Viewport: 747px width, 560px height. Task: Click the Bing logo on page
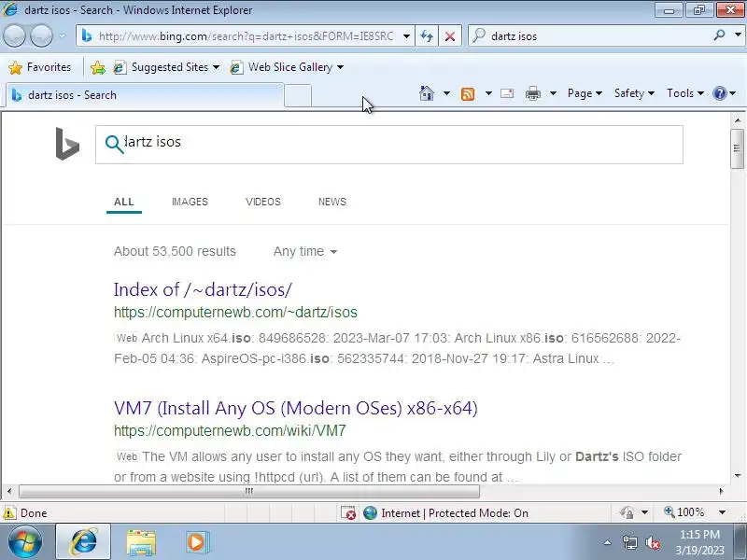pos(67,144)
